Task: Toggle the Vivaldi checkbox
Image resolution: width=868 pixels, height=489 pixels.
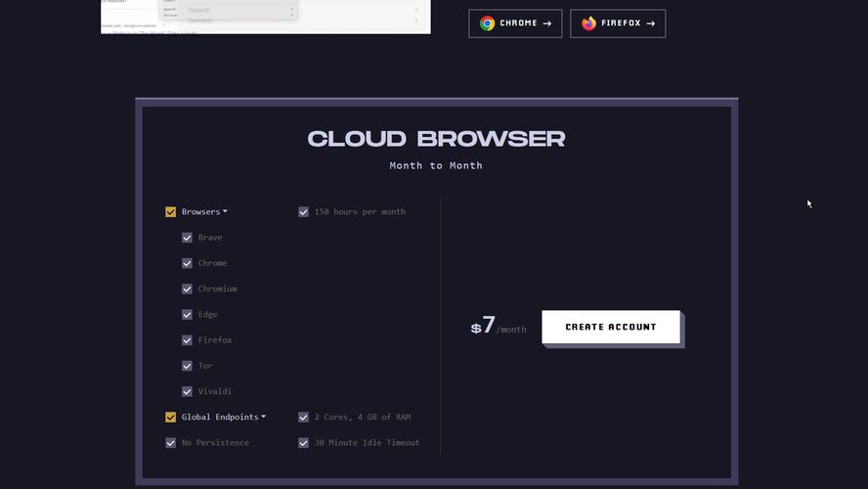Action: pos(187,391)
